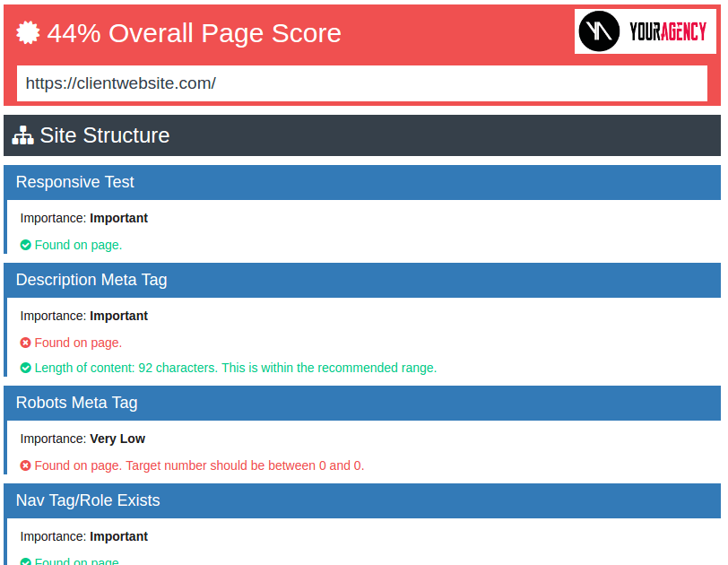The height and width of the screenshot is (565, 728).
Task: Click the green check icon under Responsive Test
Action: [26, 245]
